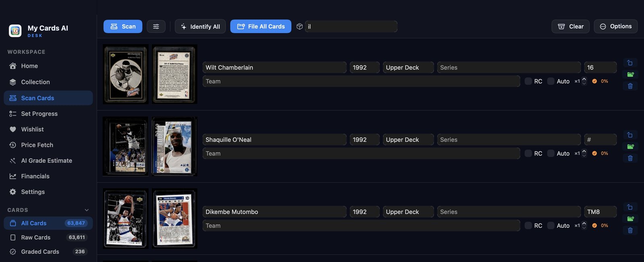Open Dikembe Mutombo front card image

(126, 219)
